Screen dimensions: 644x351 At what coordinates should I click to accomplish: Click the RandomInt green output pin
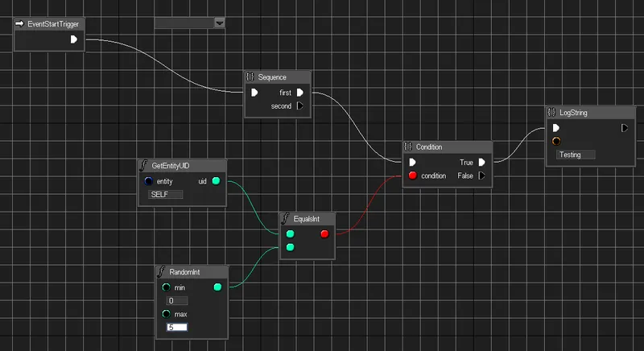coord(217,287)
